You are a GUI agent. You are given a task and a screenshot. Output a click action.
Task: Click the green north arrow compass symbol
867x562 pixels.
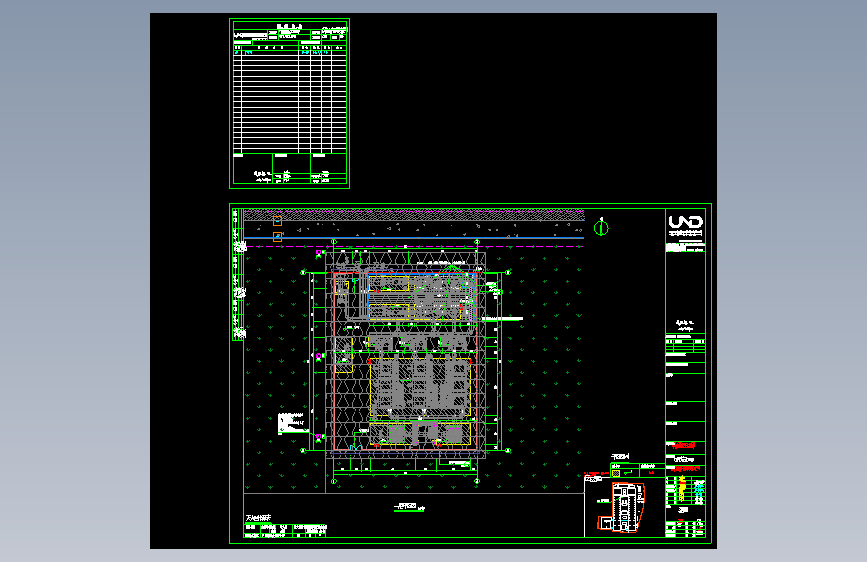coord(601,227)
